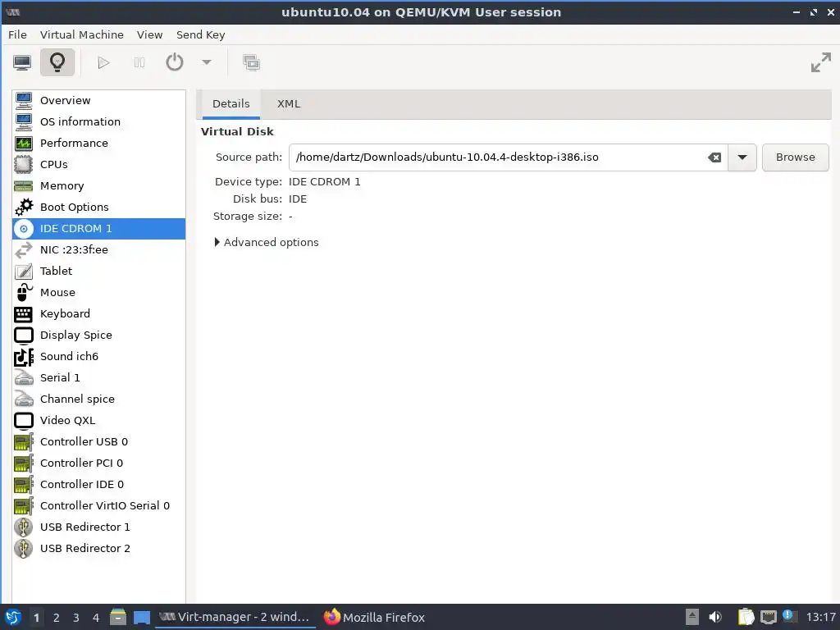The image size is (840, 630).
Task: Open the update notification tray icon
Action: (x=788, y=616)
